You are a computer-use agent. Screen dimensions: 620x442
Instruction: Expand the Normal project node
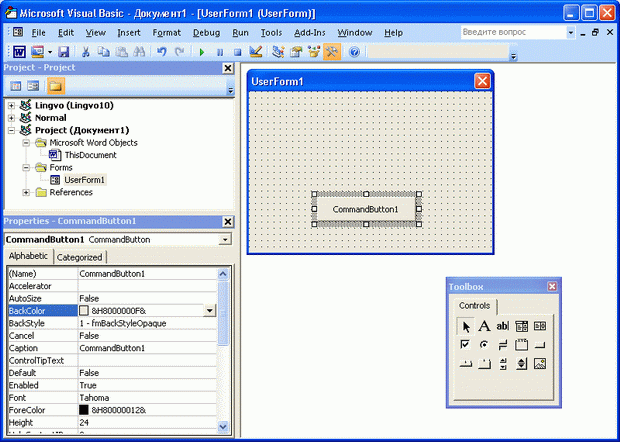coord(11,118)
